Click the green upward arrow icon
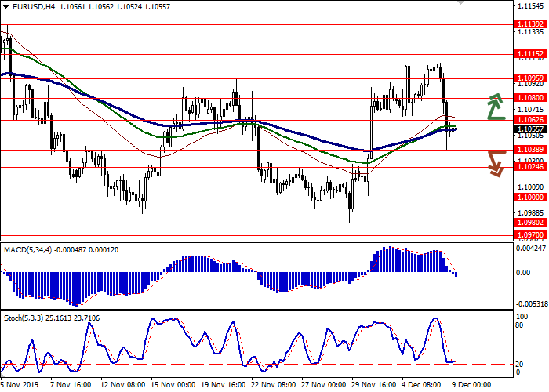The image size is (549, 392). tap(494, 107)
